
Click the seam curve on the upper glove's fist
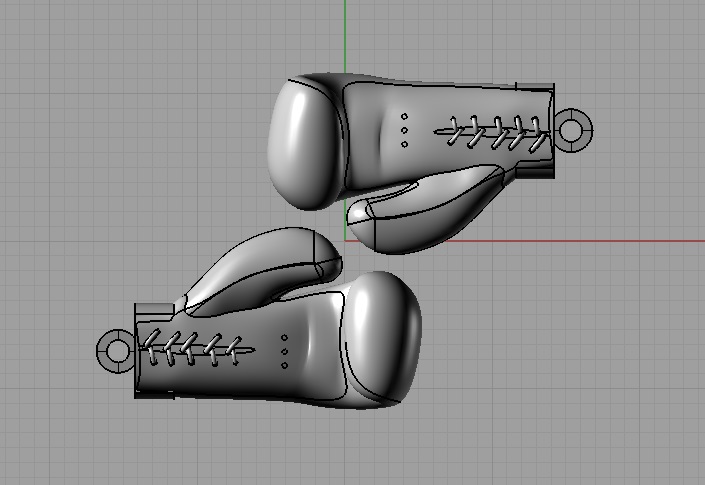pyautogui.click(x=341, y=140)
